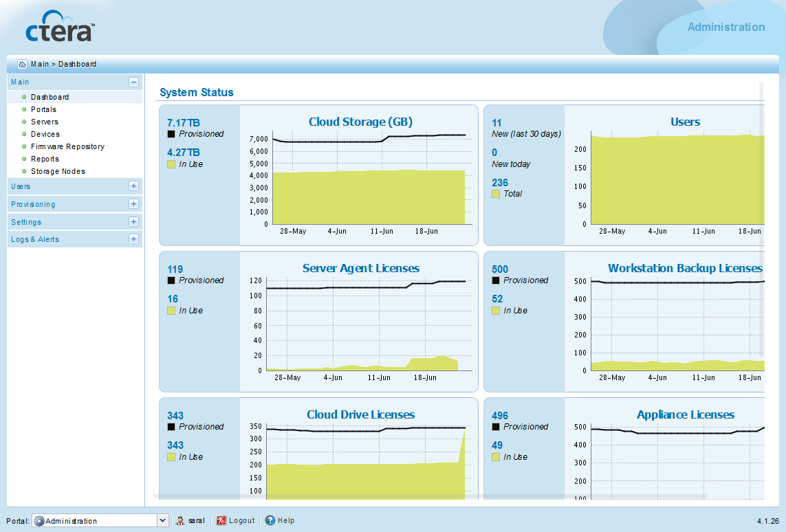This screenshot has height=532, width=786.
Task: Click the Logout link
Action: coord(241,520)
